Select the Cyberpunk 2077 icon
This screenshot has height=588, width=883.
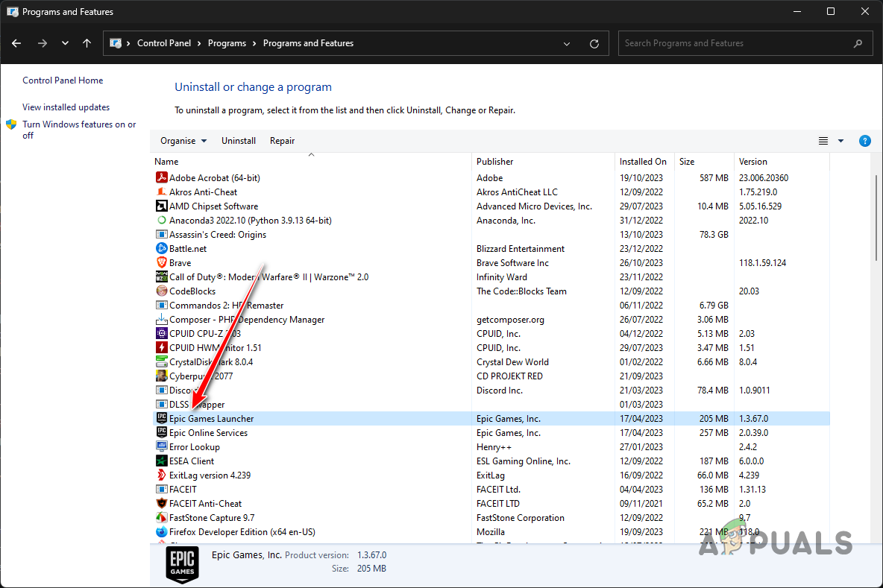coord(162,376)
